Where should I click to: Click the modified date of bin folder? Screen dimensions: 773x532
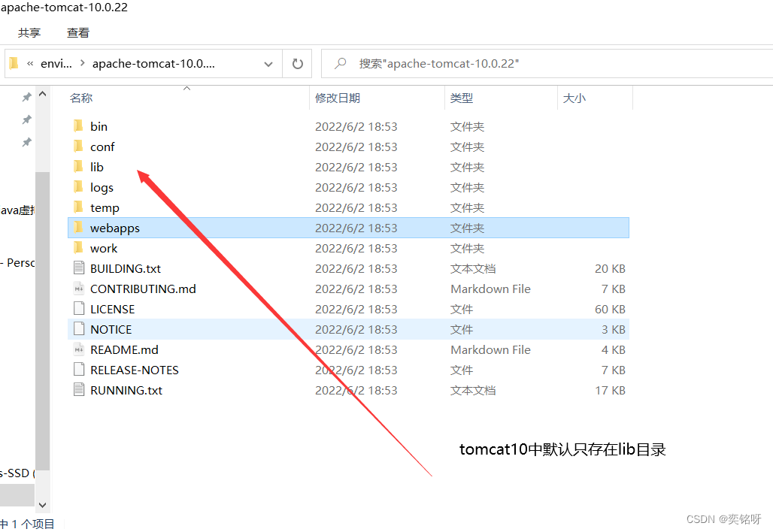point(356,126)
